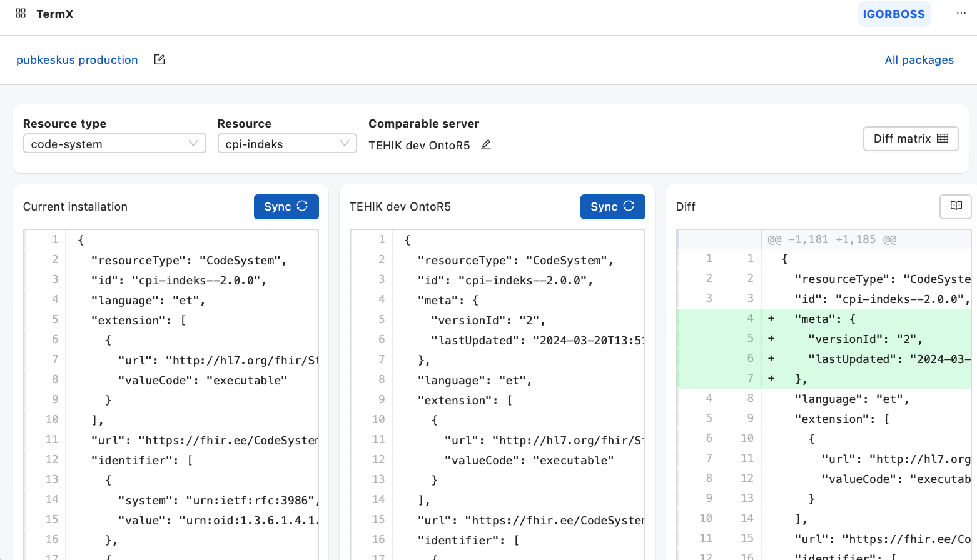Open the IGORBOSS user menu
The width and height of the screenshot is (977, 560).
[893, 14]
